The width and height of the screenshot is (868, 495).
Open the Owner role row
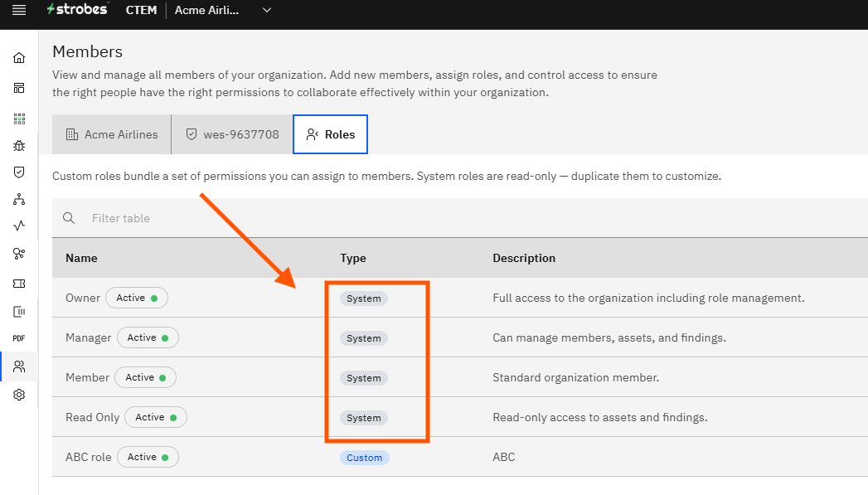coord(459,298)
